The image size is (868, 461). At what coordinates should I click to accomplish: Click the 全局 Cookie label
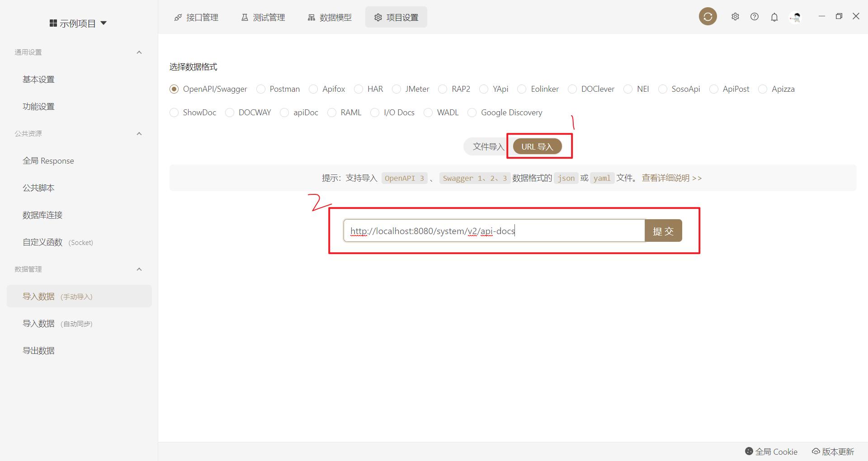point(776,452)
